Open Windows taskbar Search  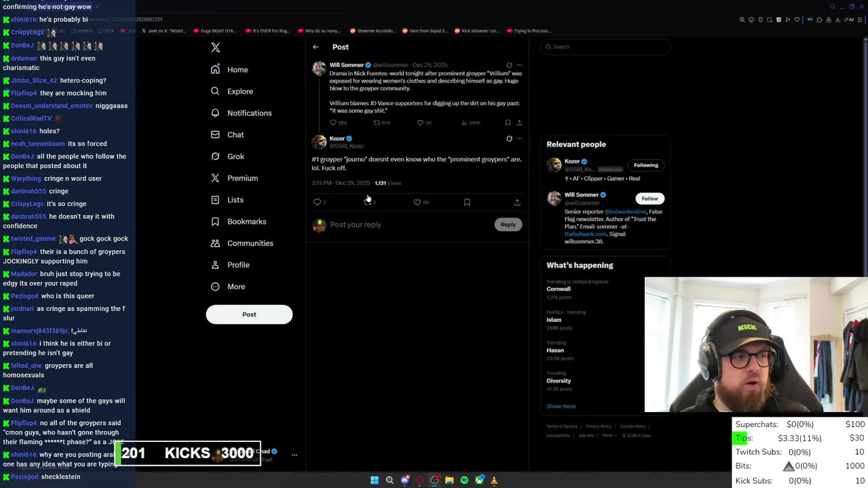point(389,480)
